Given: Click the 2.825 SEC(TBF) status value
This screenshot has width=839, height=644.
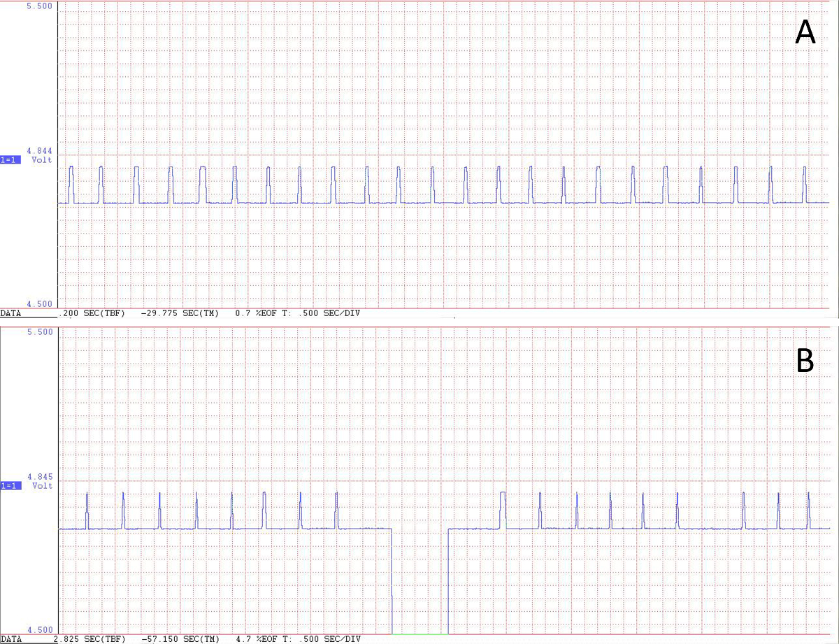Looking at the screenshot, I should point(89,639).
